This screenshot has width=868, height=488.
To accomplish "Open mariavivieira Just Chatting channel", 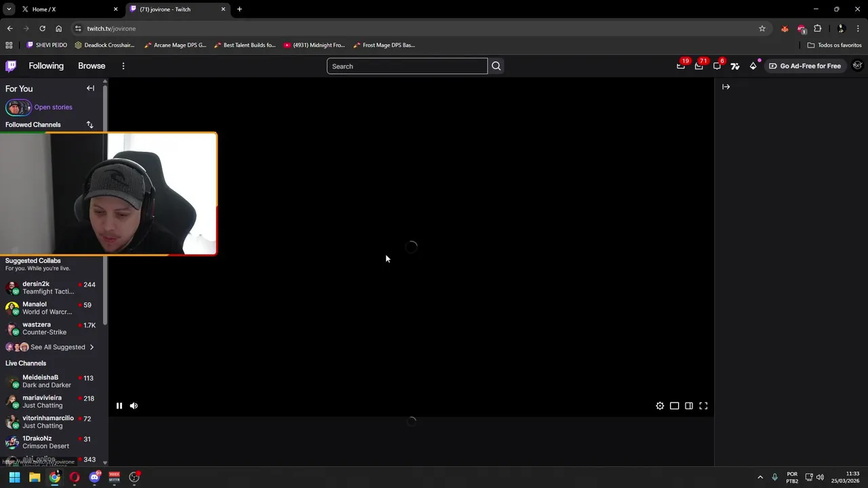I will 52,401.
